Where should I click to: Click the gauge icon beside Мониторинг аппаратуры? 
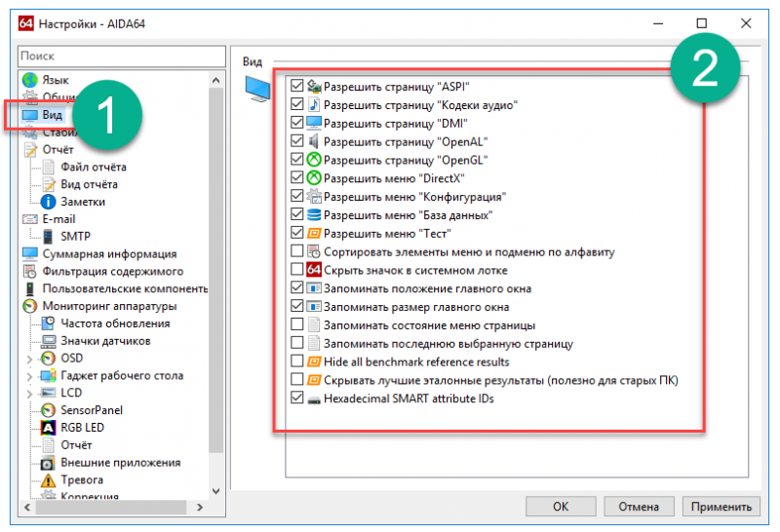click(30, 306)
